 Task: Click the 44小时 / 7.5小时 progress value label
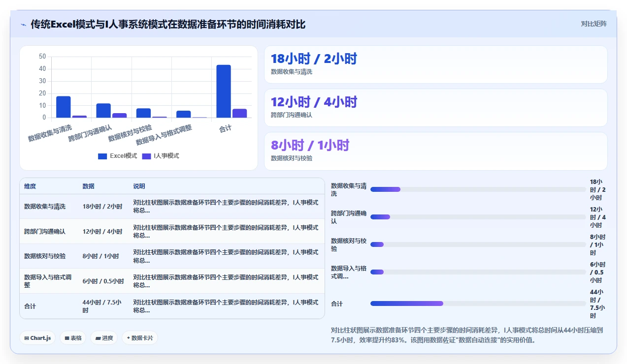pos(597,304)
